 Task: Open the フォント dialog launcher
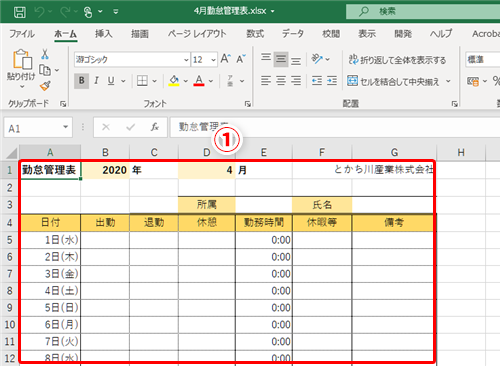tap(248, 104)
